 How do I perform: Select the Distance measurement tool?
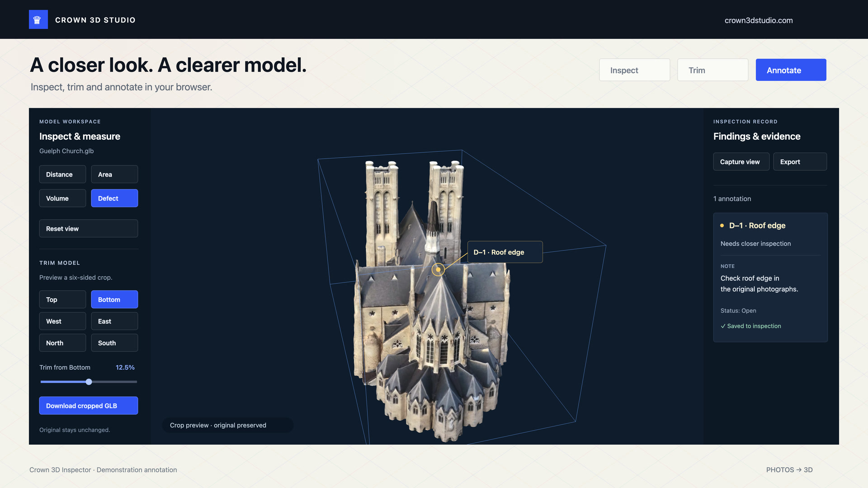click(x=62, y=174)
